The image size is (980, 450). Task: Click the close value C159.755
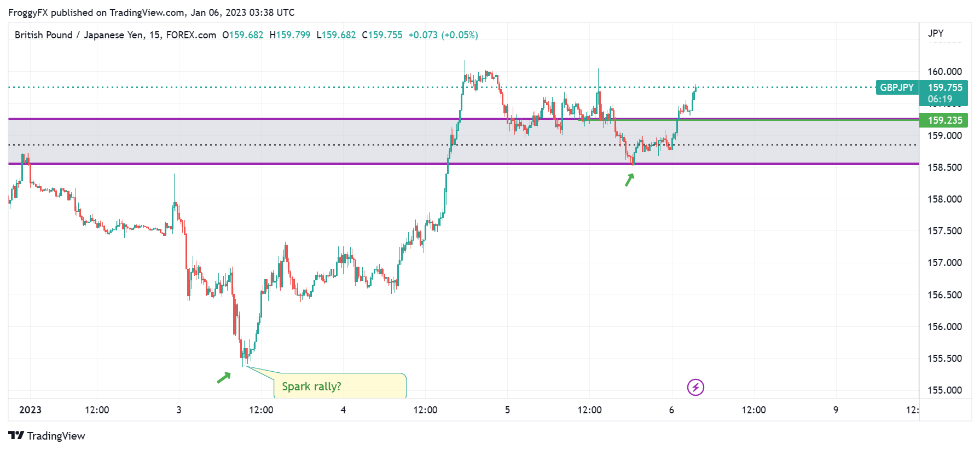pos(382,35)
